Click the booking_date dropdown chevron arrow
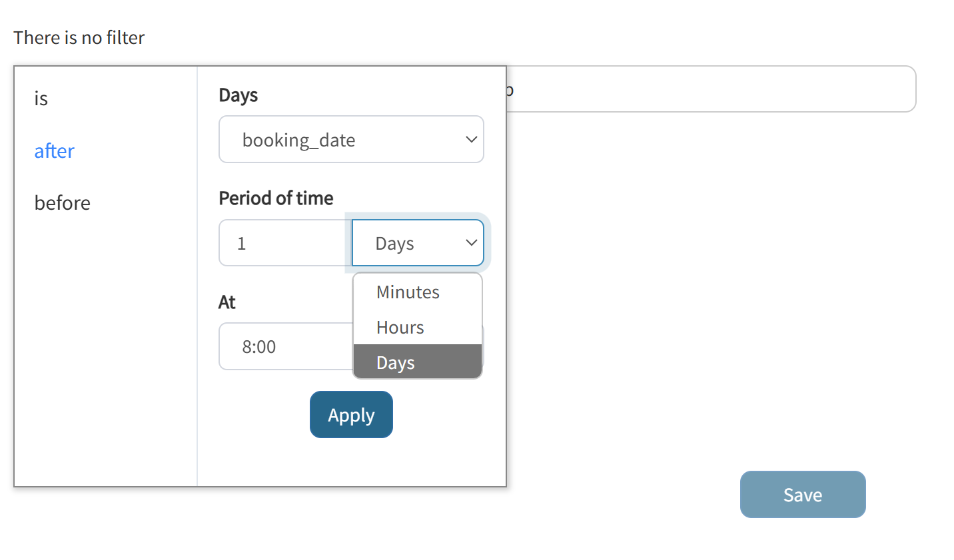The width and height of the screenshot is (954, 560). pyautogui.click(x=471, y=140)
